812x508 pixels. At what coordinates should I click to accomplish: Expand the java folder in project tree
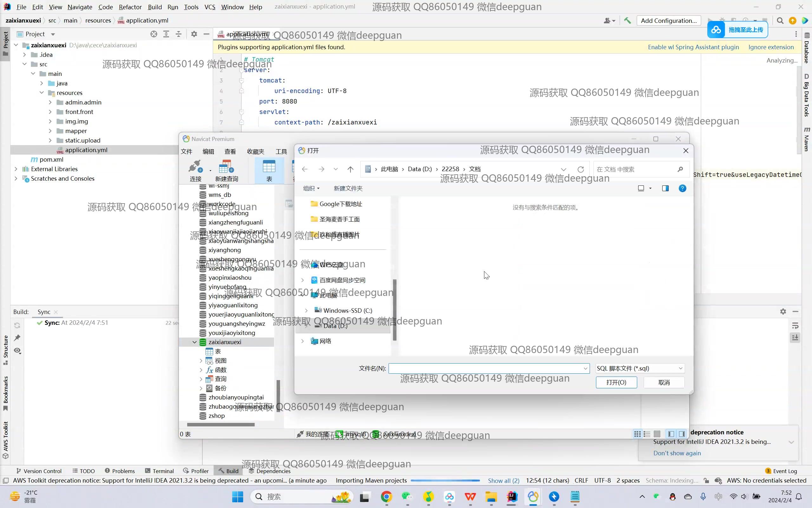click(x=42, y=83)
